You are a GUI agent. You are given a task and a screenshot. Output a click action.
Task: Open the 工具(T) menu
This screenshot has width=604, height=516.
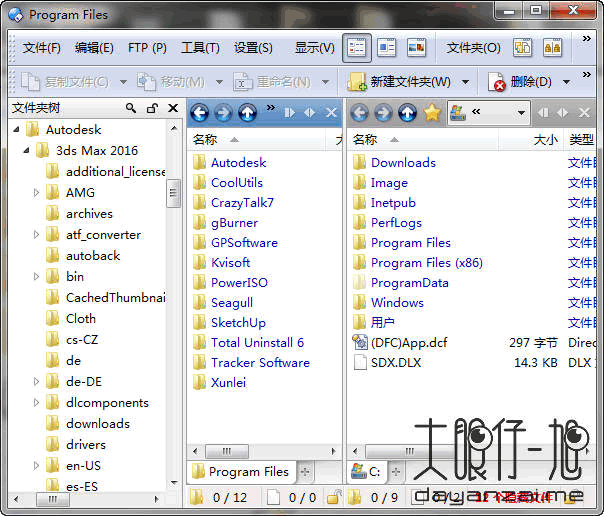(x=200, y=48)
